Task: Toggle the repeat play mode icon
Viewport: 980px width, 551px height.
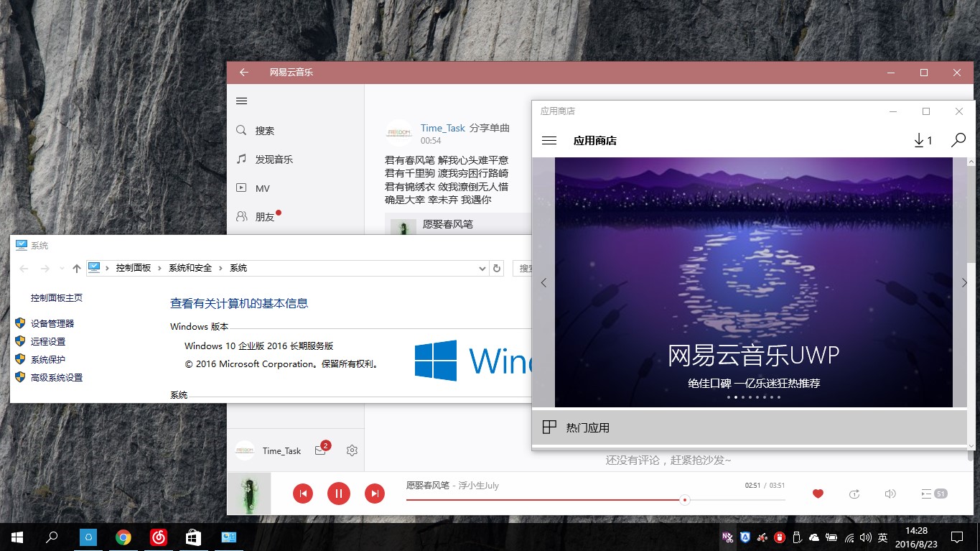Action: click(x=854, y=494)
